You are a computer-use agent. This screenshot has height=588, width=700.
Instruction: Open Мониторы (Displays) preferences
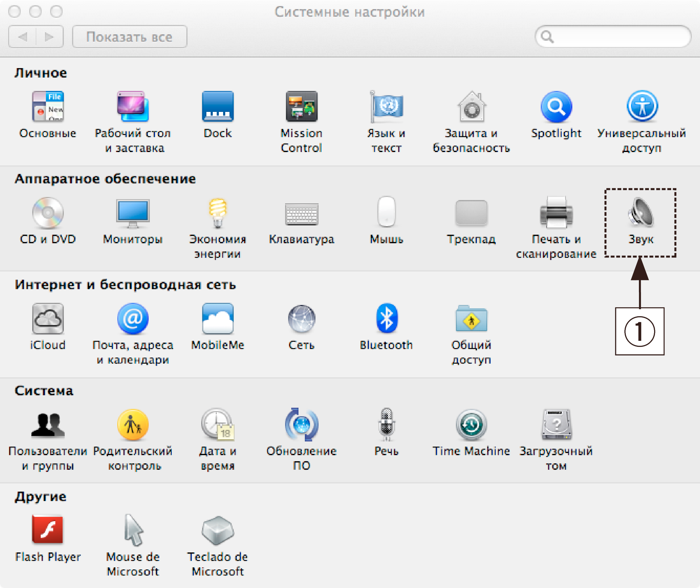click(x=133, y=213)
